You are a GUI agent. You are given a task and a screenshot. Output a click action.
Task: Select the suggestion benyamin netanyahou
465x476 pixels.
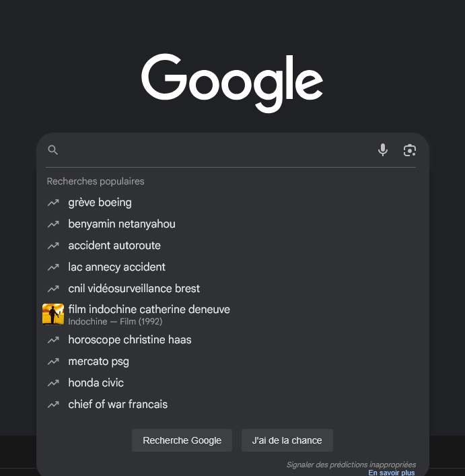coord(121,224)
